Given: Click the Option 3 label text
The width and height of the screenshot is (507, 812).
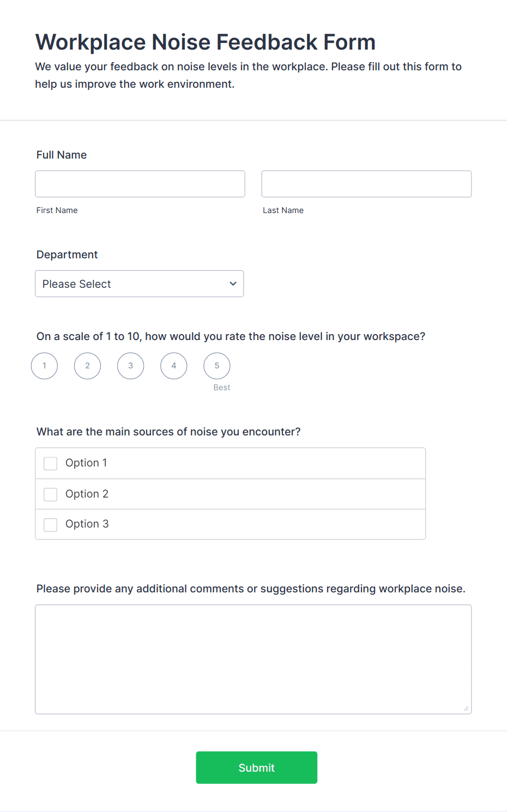Looking at the screenshot, I should pyautogui.click(x=87, y=524).
